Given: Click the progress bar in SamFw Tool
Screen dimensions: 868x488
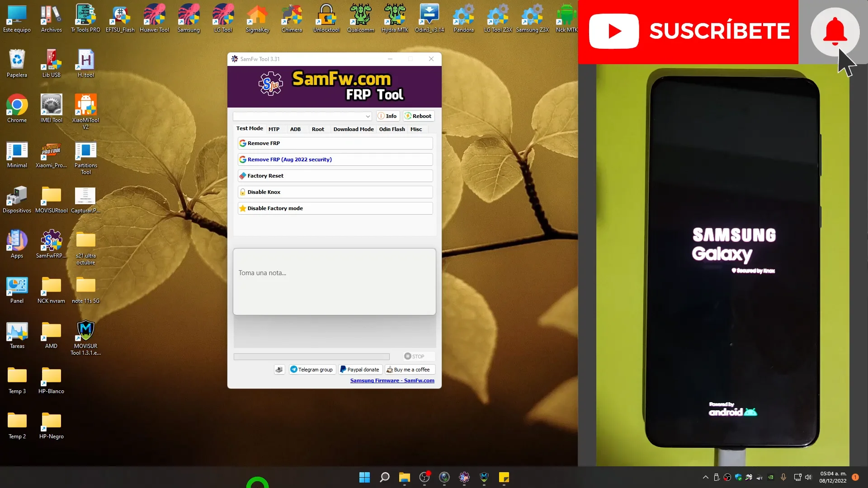Looking at the screenshot, I should [x=311, y=357].
